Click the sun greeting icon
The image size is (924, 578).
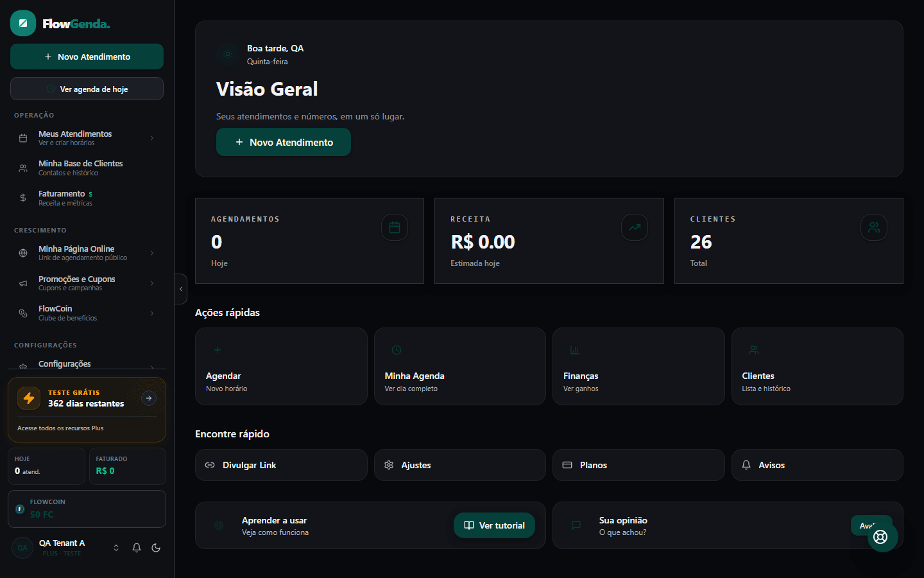tap(228, 54)
